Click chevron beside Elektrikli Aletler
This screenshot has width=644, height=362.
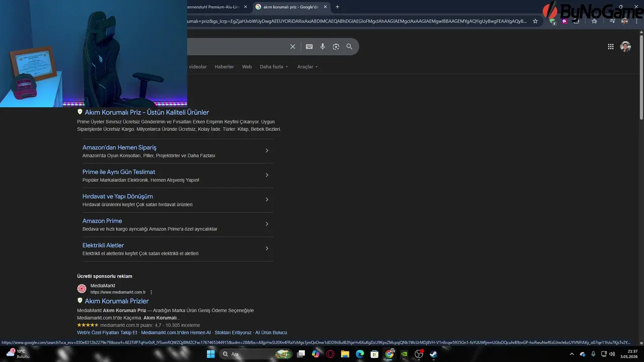[x=267, y=248]
